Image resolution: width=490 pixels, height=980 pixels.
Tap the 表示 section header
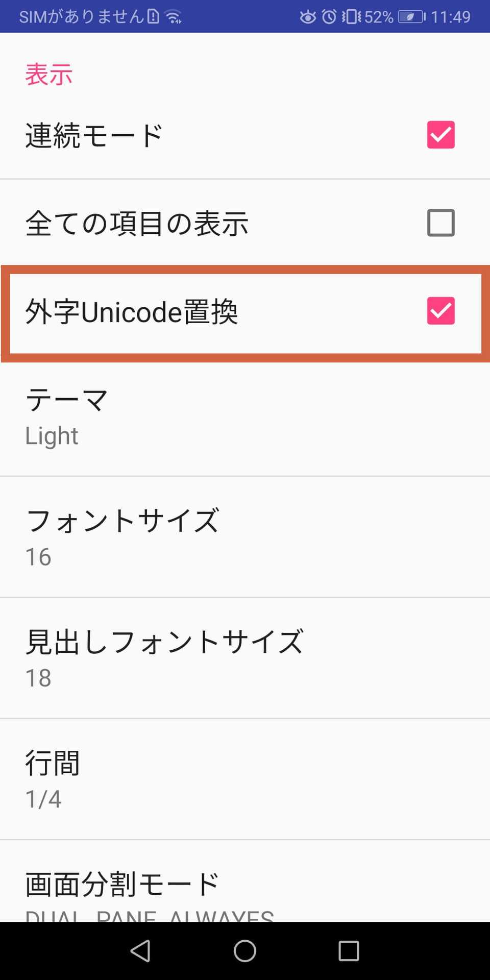(49, 75)
